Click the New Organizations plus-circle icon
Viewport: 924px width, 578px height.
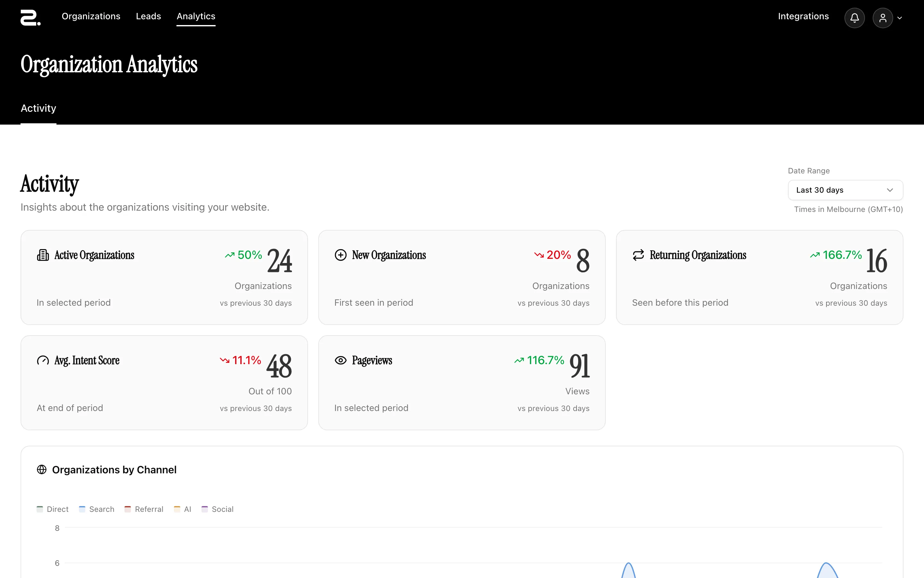click(341, 255)
